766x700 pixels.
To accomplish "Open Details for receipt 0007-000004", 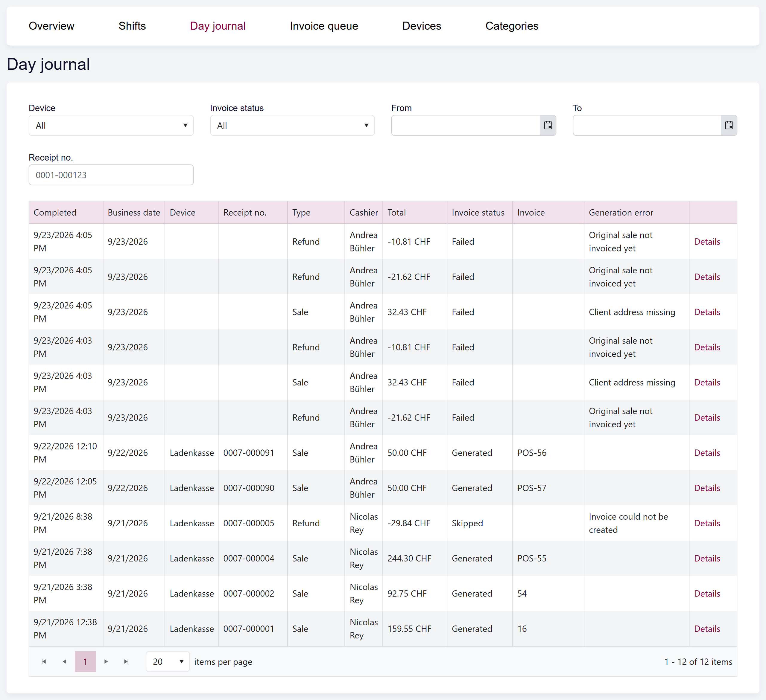I will pyautogui.click(x=707, y=558).
